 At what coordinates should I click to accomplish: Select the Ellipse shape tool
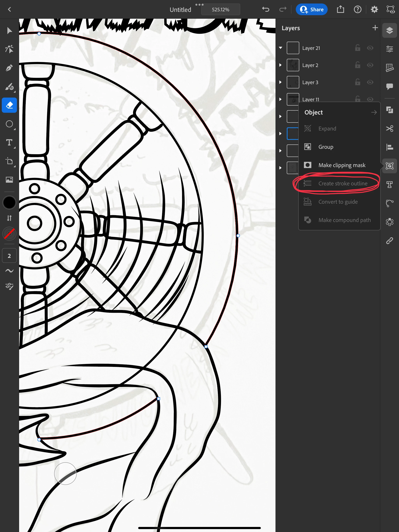[x=9, y=124]
